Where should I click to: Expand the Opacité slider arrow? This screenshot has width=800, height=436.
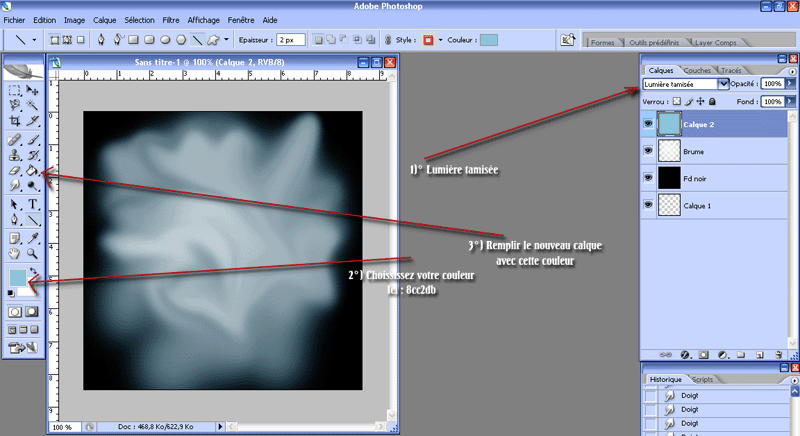point(790,85)
